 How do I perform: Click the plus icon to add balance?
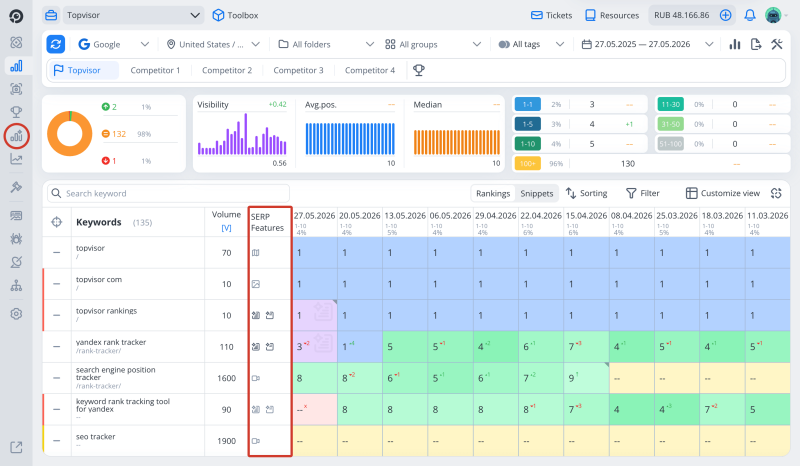coord(726,15)
